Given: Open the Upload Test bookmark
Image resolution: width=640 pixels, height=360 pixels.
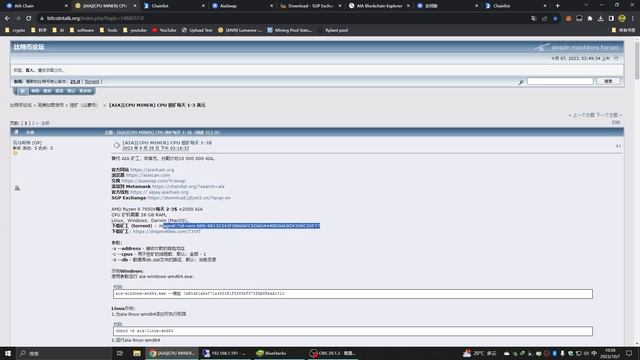Looking at the screenshot, I should (x=197, y=30).
